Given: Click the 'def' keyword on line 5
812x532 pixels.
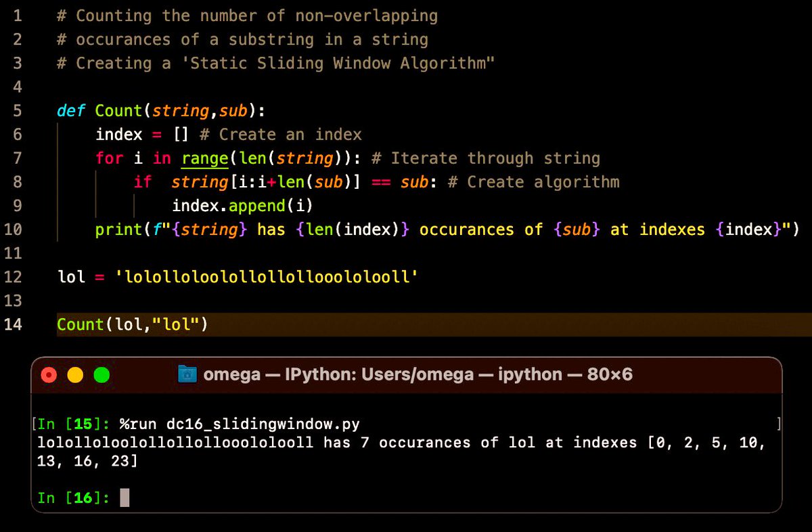Looking at the screenshot, I should [x=71, y=110].
